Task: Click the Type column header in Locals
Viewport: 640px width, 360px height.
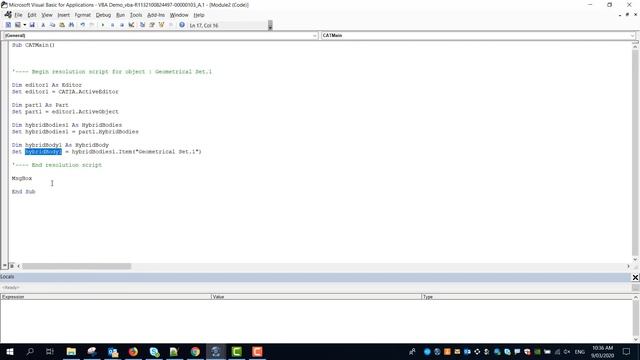Action: tap(527, 297)
